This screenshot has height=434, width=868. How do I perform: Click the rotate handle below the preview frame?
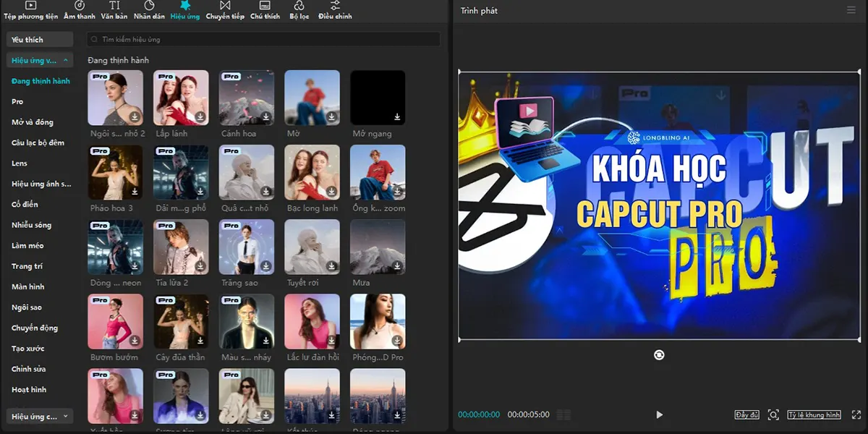pyautogui.click(x=659, y=354)
